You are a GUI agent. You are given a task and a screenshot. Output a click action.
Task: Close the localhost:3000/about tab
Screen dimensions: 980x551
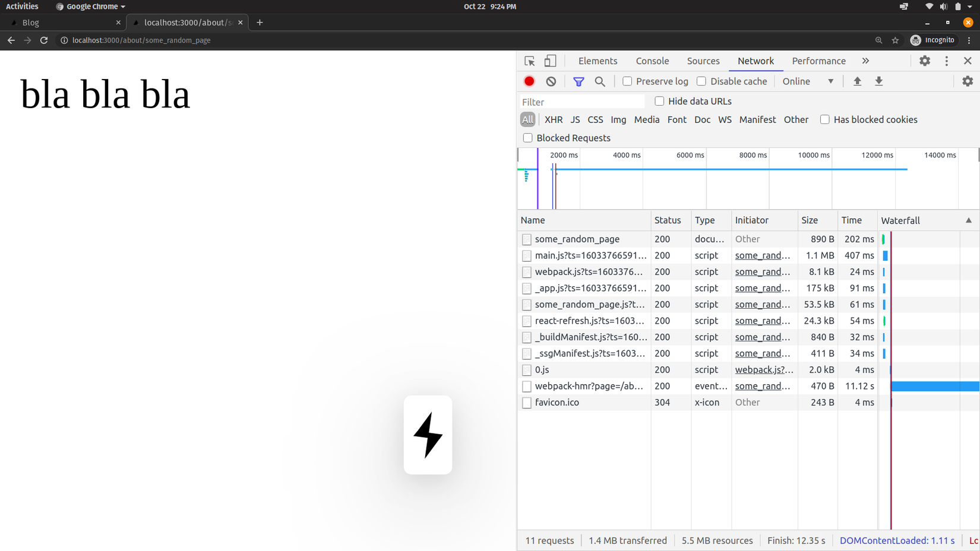tap(241, 23)
